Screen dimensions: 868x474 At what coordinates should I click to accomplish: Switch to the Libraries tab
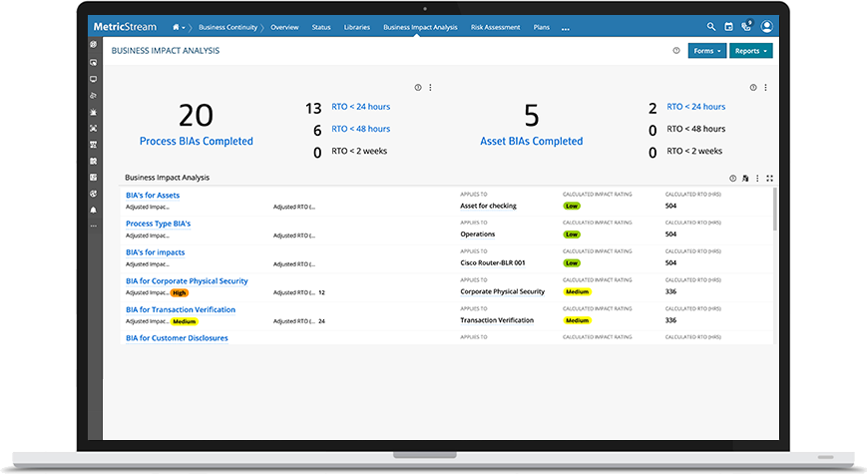(357, 27)
